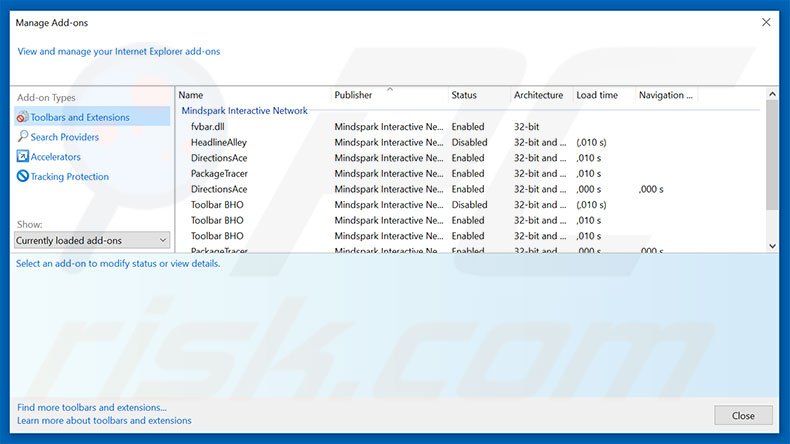
Task: Sort add-ons by Publisher column
Action: (353, 95)
